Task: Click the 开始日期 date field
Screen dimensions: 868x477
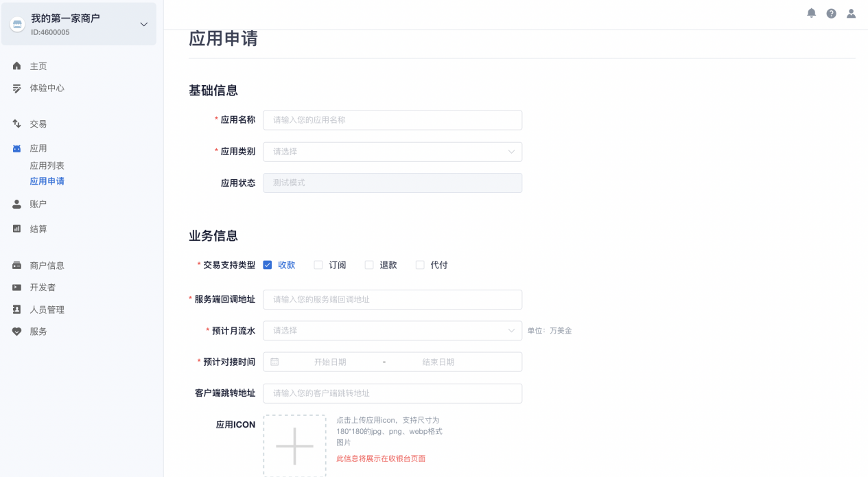Action: [x=330, y=362]
